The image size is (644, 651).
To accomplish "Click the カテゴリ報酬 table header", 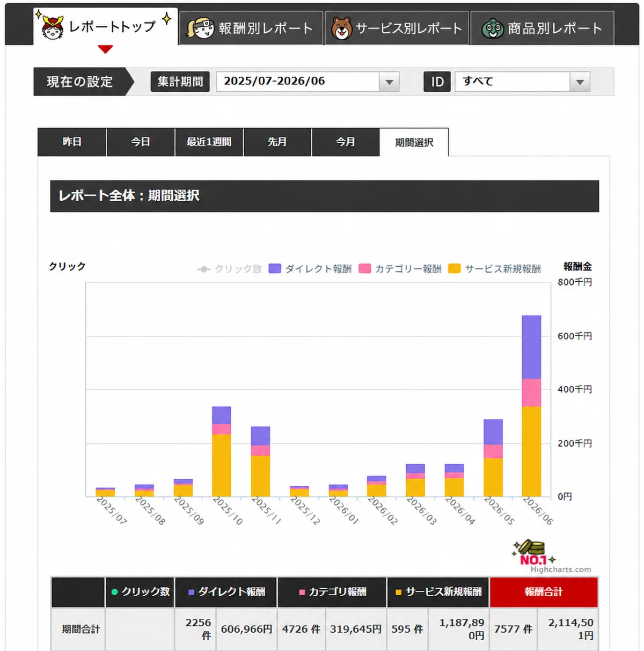I will (x=332, y=592).
